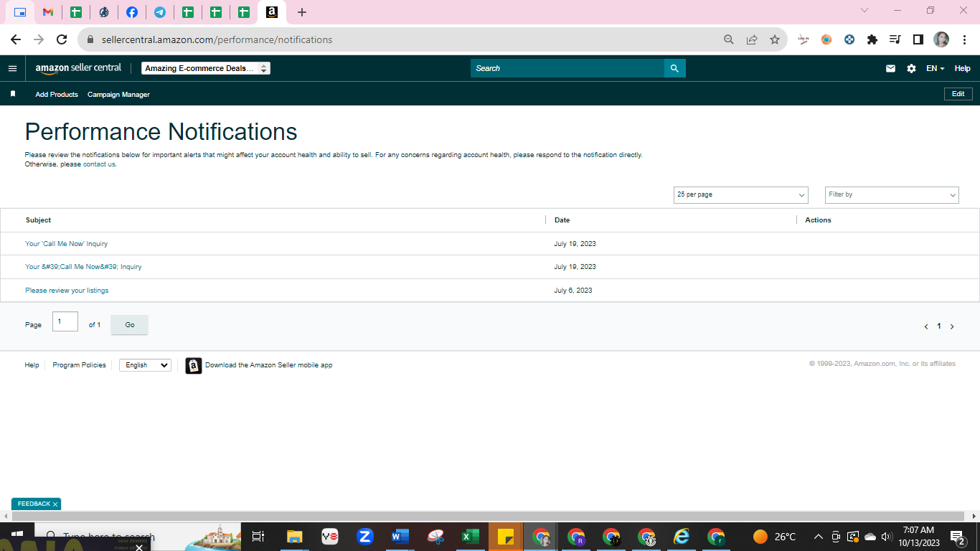Close the FEEDBACK tab with X
The width and height of the screenshot is (980, 551).
[55, 504]
